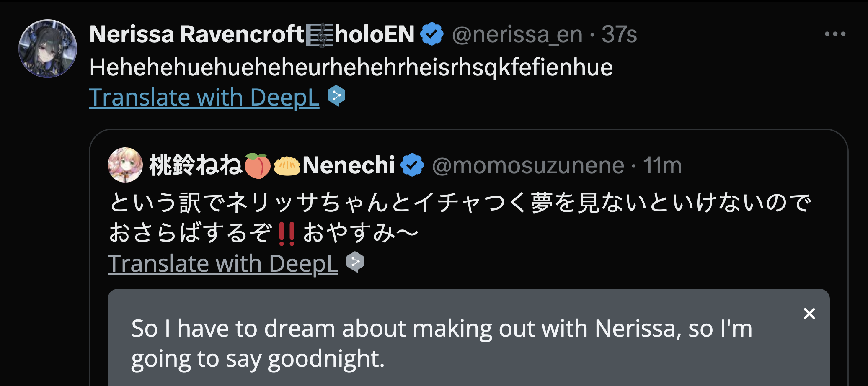Image resolution: width=868 pixels, height=386 pixels.
Task: Click the peach emoji in Nenechi's name
Action: click(258, 165)
